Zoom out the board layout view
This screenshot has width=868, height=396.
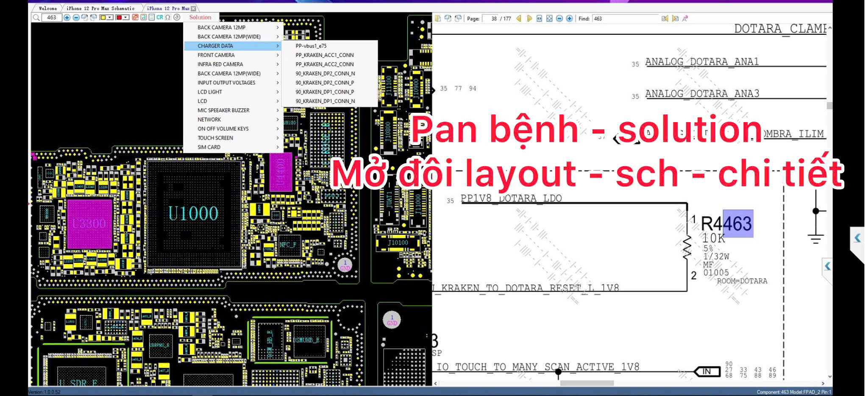(76, 17)
